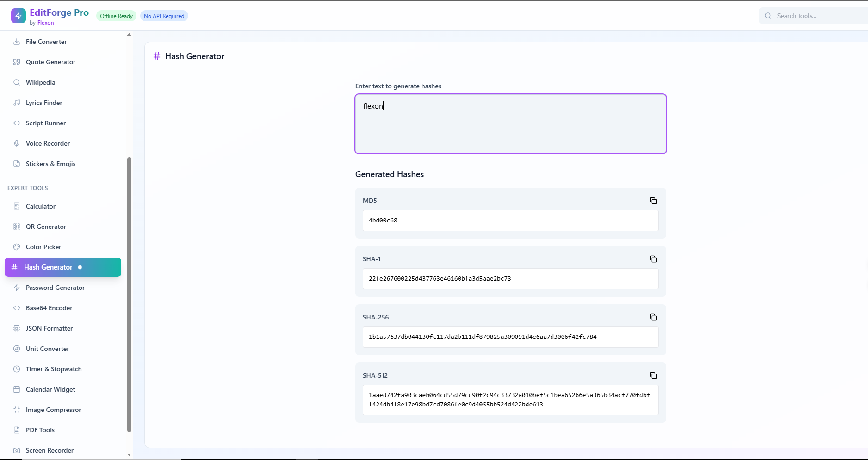This screenshot has height=460, width=868.
Task: Copy the SHA-256 hash value
Action: click(x=653, y=317)
